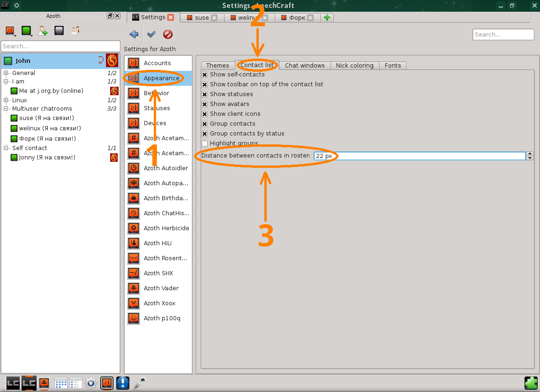Open the Nick coloring tab

[355, 66]
